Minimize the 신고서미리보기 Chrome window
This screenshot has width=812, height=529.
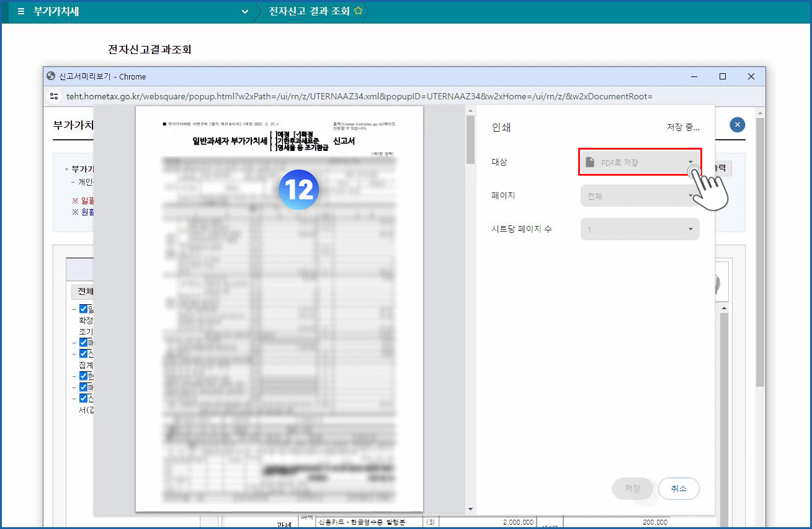[x=694, y=76]
